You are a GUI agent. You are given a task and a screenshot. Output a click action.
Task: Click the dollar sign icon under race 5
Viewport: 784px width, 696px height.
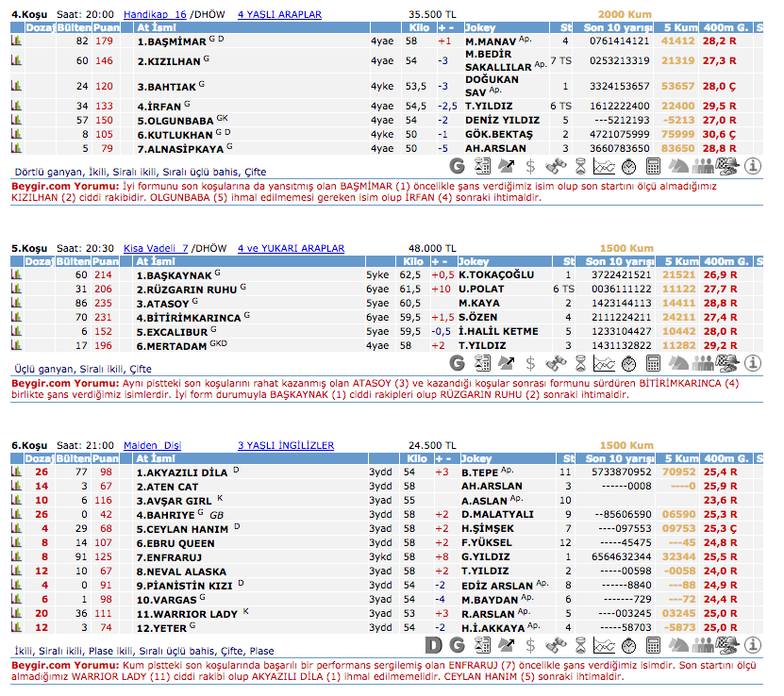coord(531,362)
